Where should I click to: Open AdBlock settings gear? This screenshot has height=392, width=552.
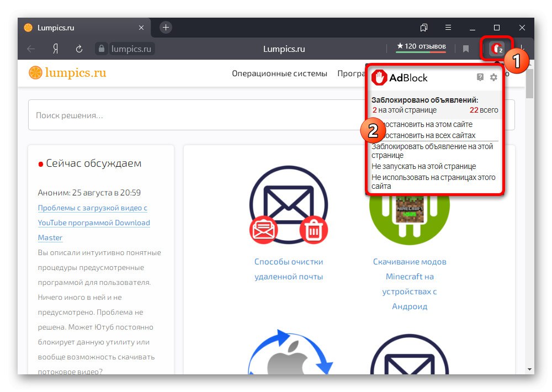click(x=493, y=77)
